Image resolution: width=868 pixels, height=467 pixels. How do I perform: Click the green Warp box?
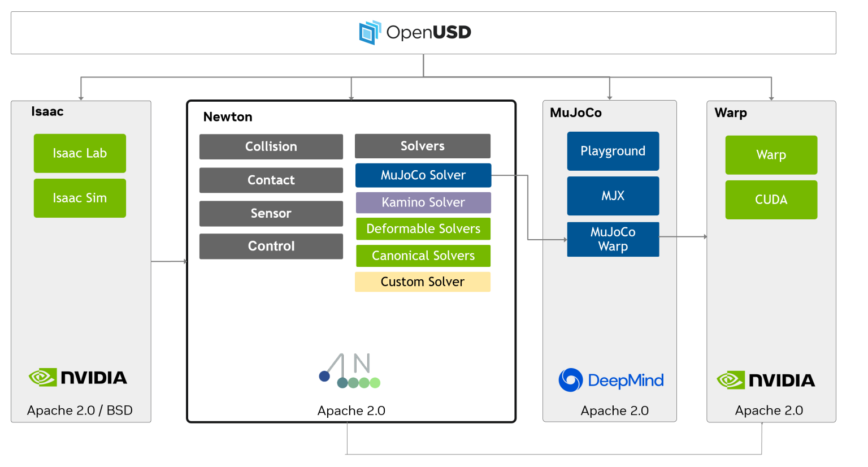(x=771, y=155)
